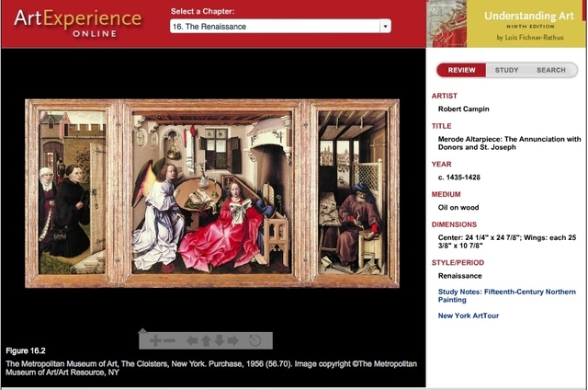The image size is (588, 390).
Task: Switch to the Study tab
Action: click(x=506, y=70)
